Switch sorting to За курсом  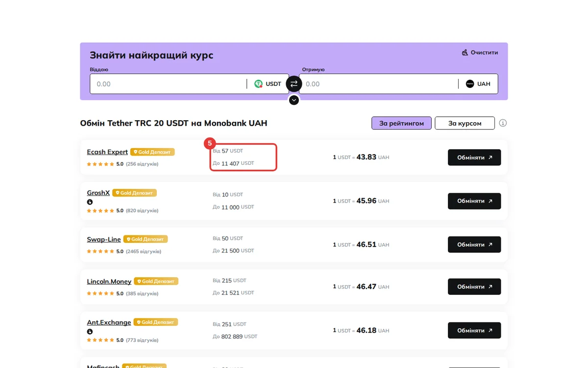coord(465,123)
